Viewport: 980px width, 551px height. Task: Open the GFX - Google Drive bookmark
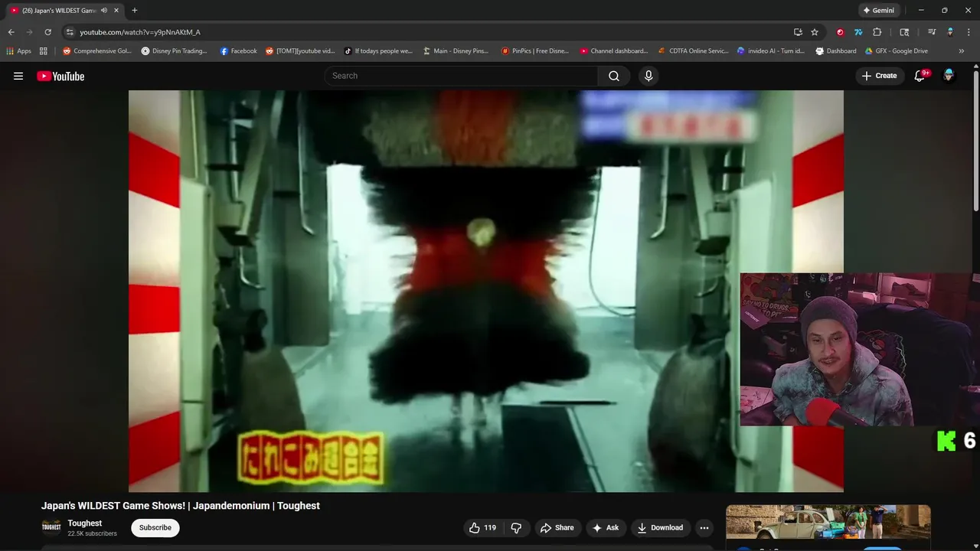pyautogui.click(x=897, y=51)
